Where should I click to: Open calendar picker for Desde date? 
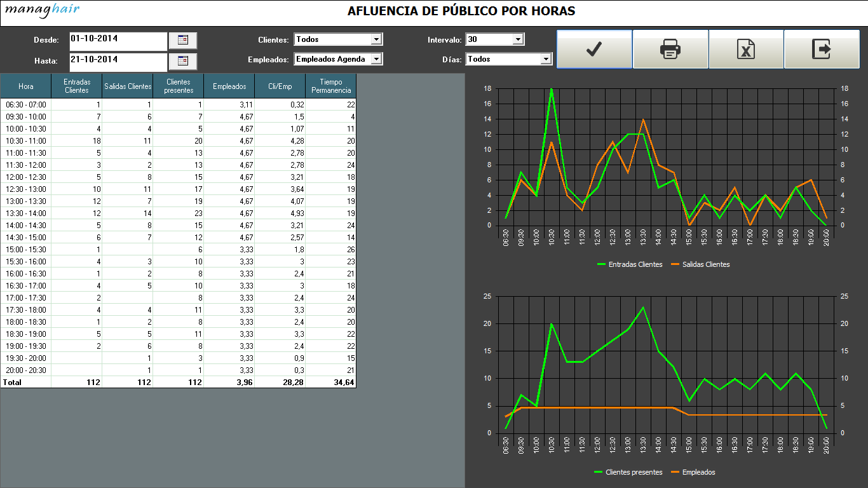pos(183,40)
